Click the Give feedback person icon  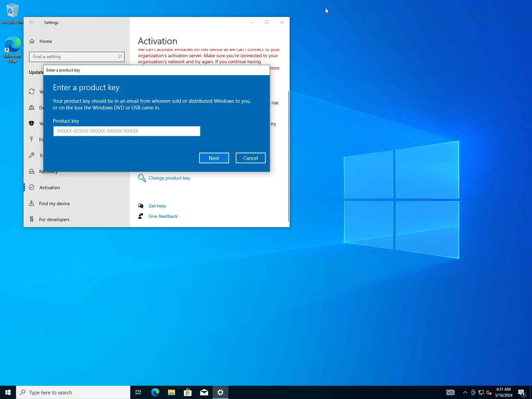[141, 216]
